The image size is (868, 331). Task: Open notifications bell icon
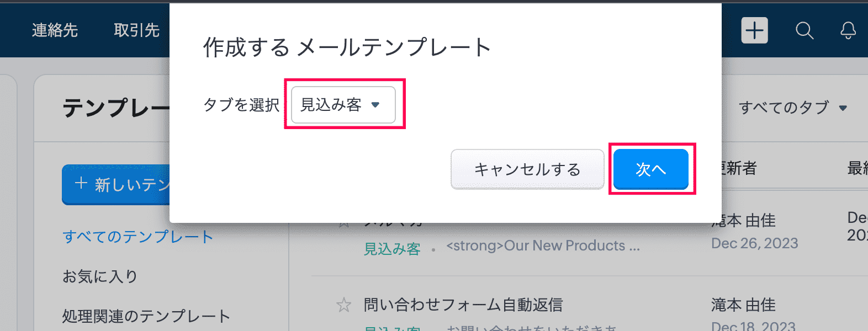tap(848, 30)
